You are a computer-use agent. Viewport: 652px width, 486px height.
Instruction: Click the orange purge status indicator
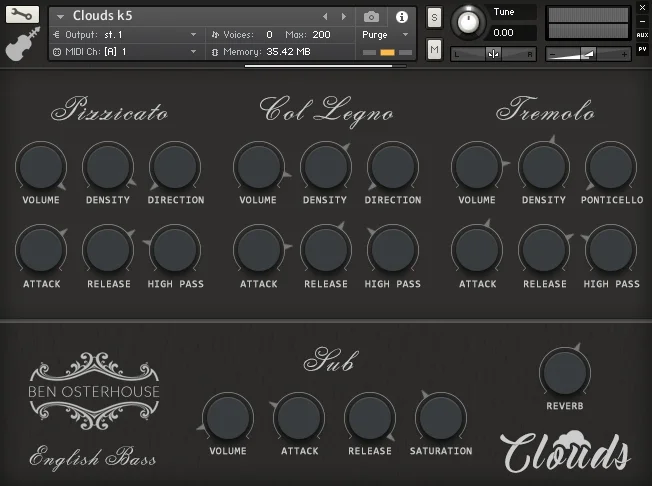pyautogui.click(x=387, y=52)
